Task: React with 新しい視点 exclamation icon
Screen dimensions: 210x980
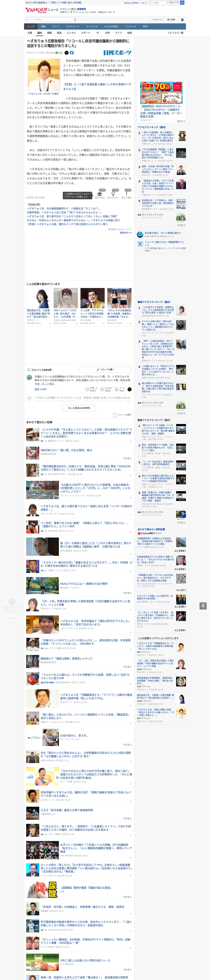Action: click(x=127, y=194)
